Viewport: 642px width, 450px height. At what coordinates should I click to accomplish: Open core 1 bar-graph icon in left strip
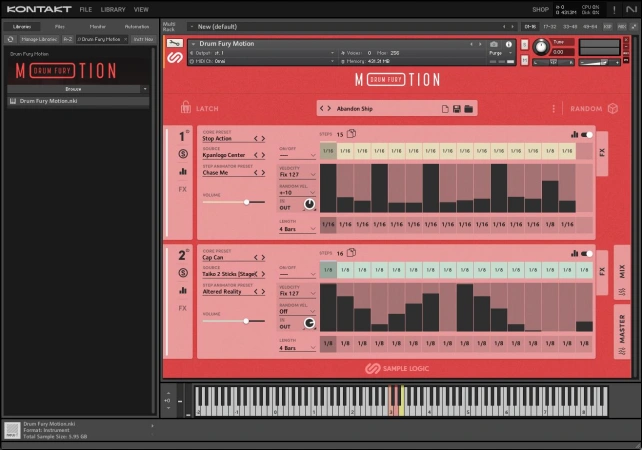point(183,171)
